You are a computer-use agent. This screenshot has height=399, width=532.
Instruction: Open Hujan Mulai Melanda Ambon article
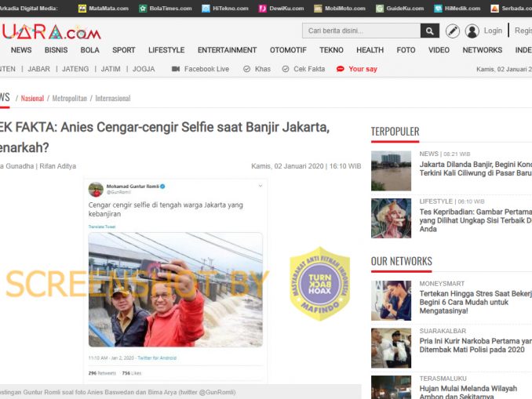[468, 392]
